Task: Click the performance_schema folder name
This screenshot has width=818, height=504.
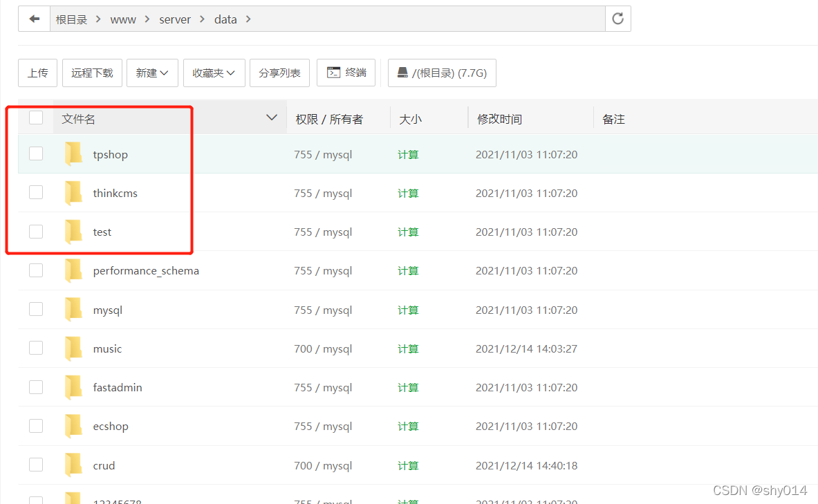Action: point(146,271)
